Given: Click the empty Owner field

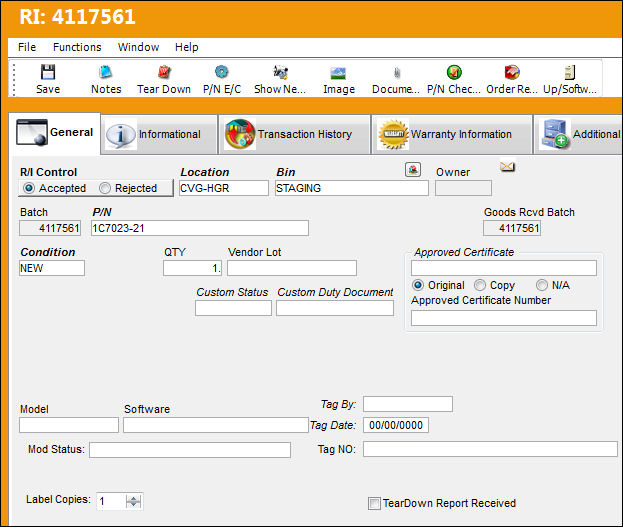Looking at the screenshot, I should point(463,188).
